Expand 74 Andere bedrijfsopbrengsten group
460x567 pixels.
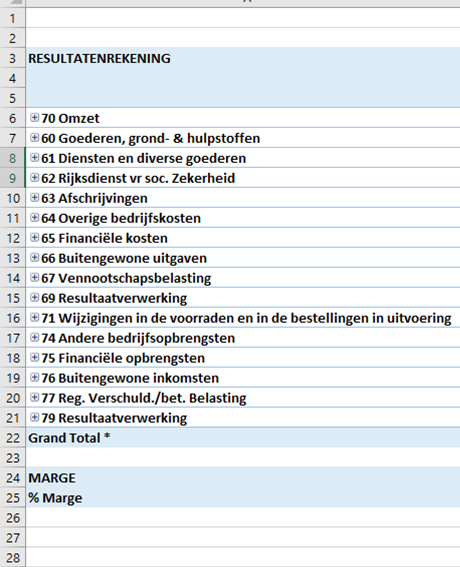pyautogui.click(x=34, y=337)
